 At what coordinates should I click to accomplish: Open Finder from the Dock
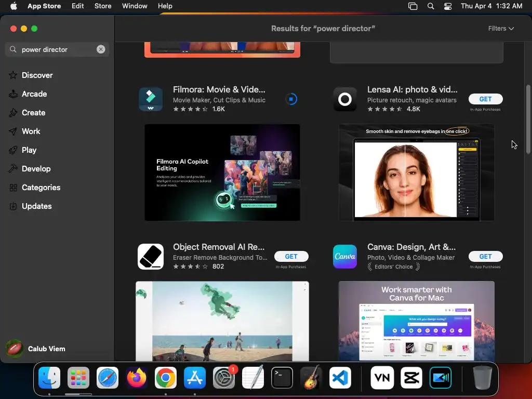[49, 378]
